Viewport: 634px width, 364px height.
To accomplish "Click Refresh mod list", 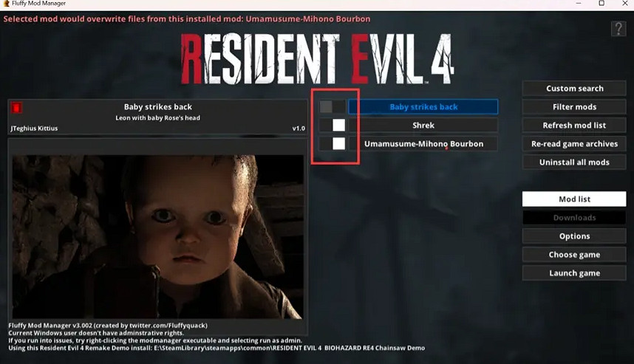I will (x=574, y=126).
